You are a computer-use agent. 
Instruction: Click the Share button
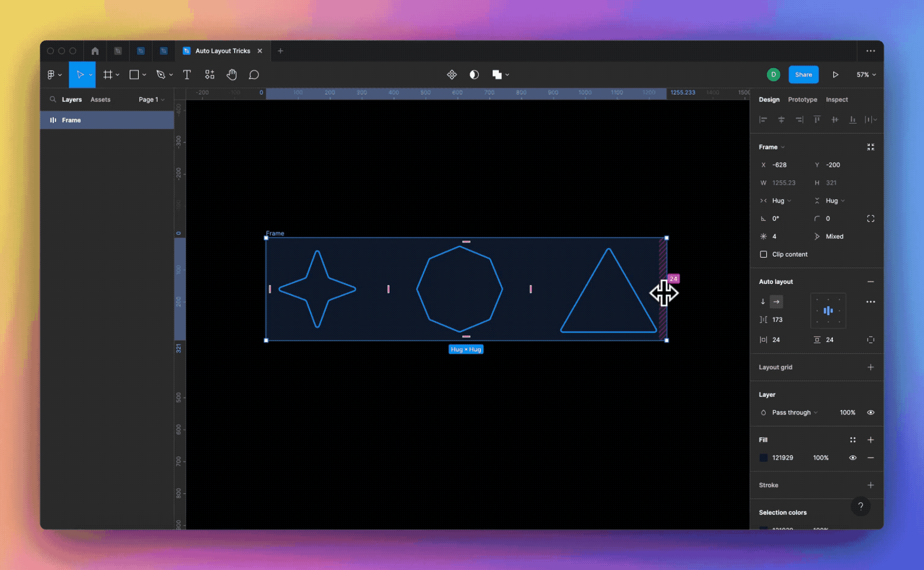(x=803, y=75)
